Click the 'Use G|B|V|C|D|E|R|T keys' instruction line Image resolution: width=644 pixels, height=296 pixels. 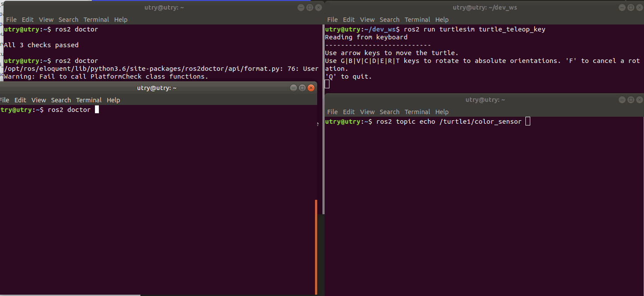(482, 65)
